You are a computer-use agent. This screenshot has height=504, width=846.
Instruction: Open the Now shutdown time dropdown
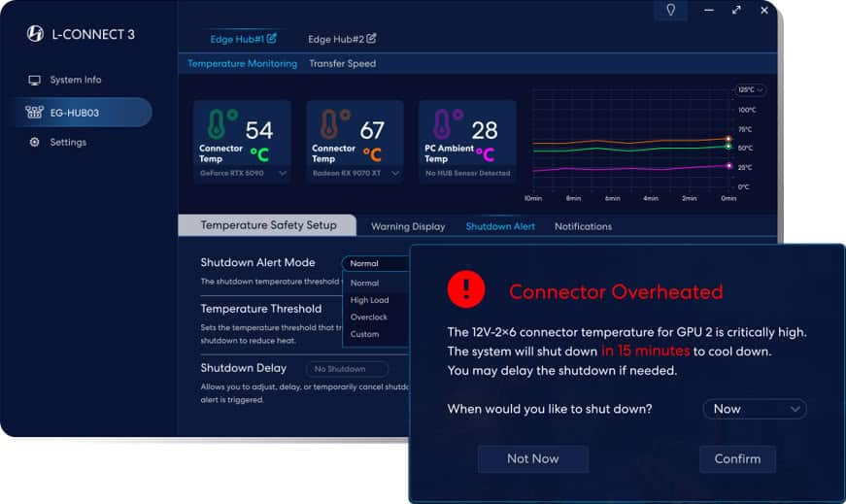pyautogui.click(x=755, y=409)
